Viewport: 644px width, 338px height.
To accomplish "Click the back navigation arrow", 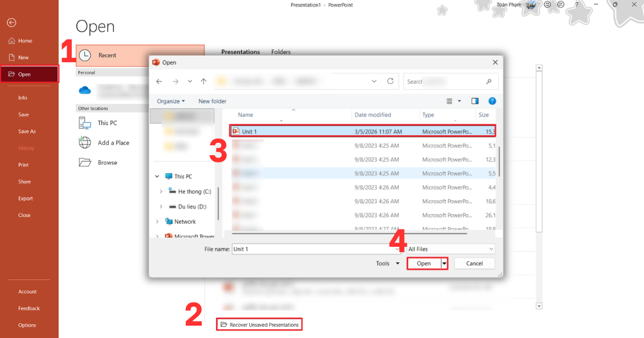I will [x=159, y=81].
